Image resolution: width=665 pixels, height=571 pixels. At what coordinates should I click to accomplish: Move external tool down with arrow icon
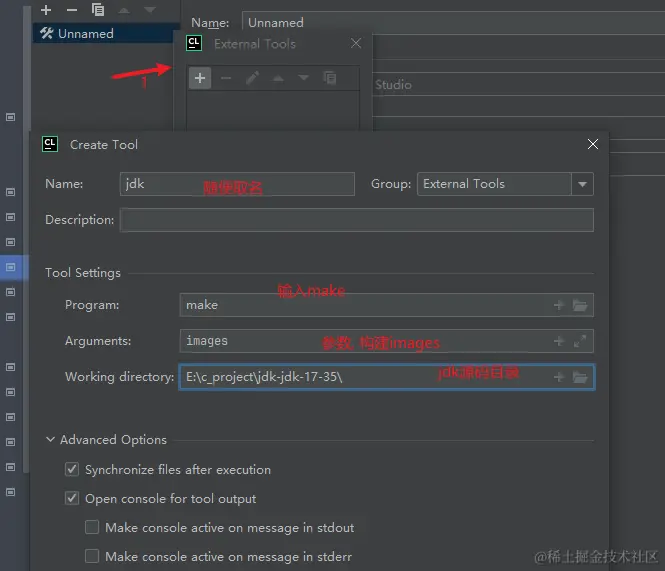coord(303,78)
